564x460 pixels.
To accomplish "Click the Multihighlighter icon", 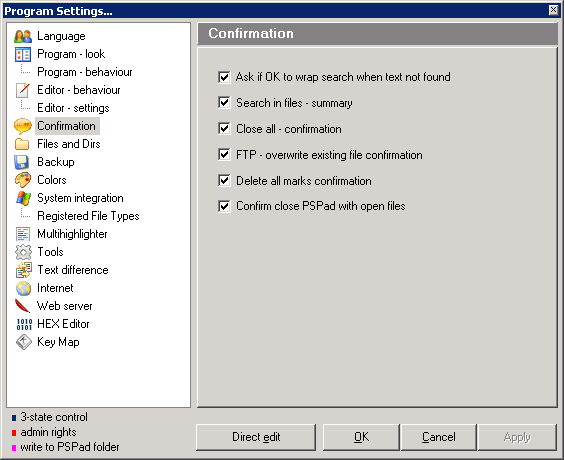I will pos(23,234).
